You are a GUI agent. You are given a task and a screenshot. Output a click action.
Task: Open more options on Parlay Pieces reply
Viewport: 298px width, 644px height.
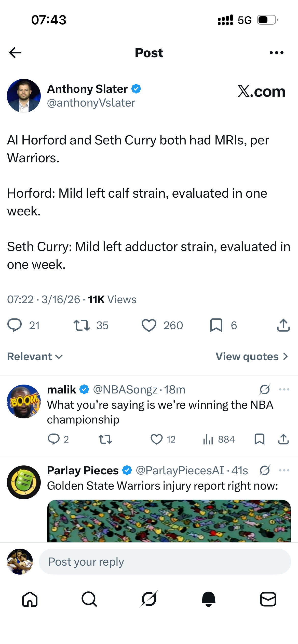284,470
